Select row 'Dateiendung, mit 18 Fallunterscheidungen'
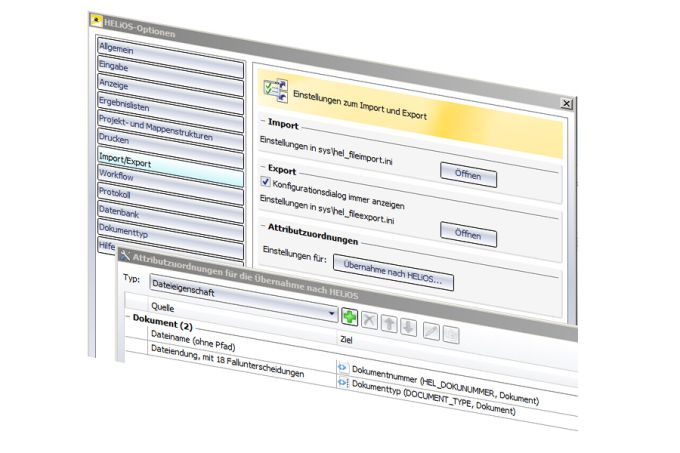Image resolution: width=680 pixels, height=453 pixels. (x=227, y=359)
